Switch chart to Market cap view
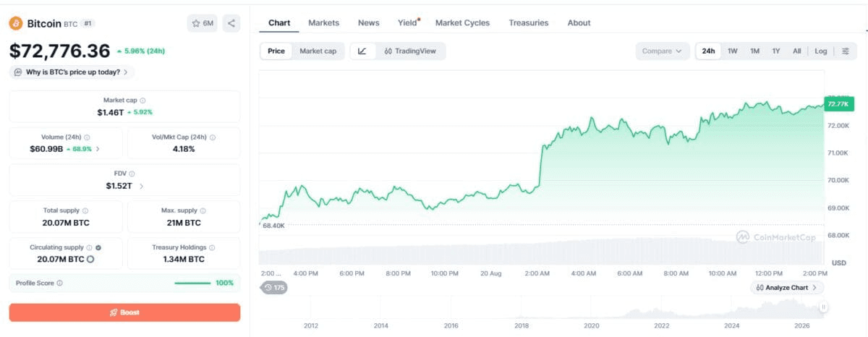 [318, 51]
